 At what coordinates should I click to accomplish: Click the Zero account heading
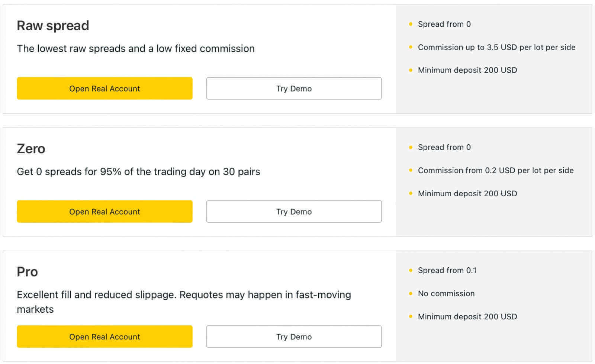(x=31, y=149)
